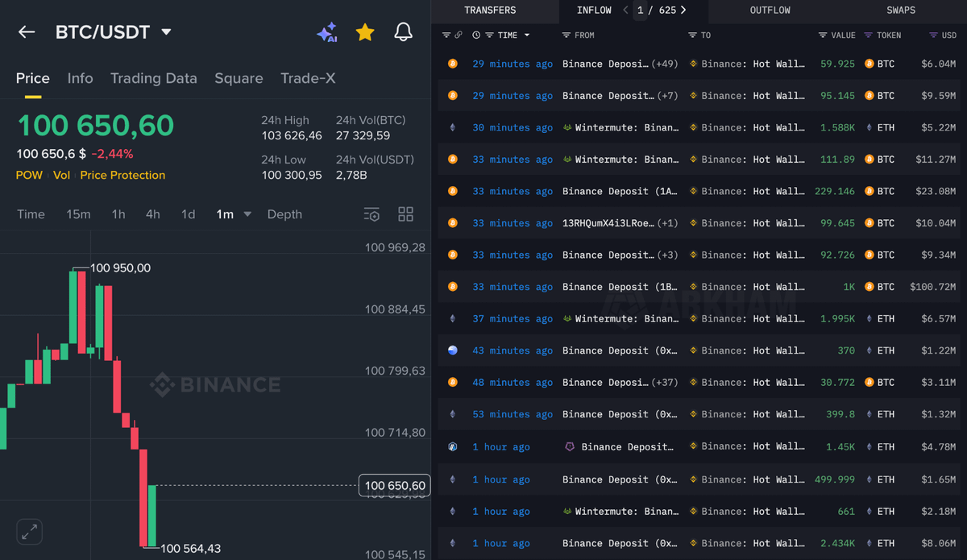The image size is (967, 560).
Task: Open the Trading Data tab
Action: point(154,78)
